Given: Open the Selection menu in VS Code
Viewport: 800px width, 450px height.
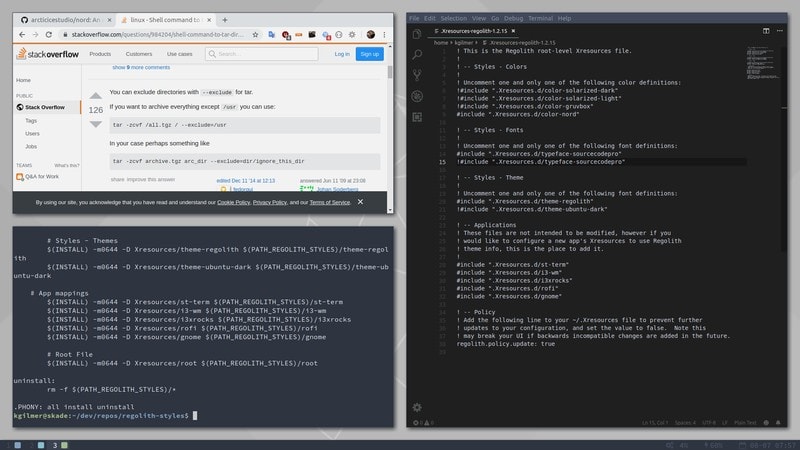Looking at the screenshot, I should pos(454,18).
